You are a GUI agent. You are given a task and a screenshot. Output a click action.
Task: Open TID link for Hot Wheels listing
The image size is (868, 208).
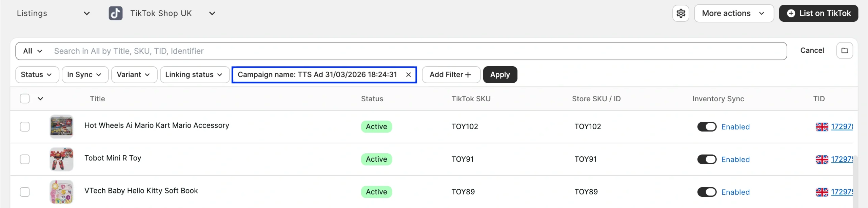tap(842, 127)
